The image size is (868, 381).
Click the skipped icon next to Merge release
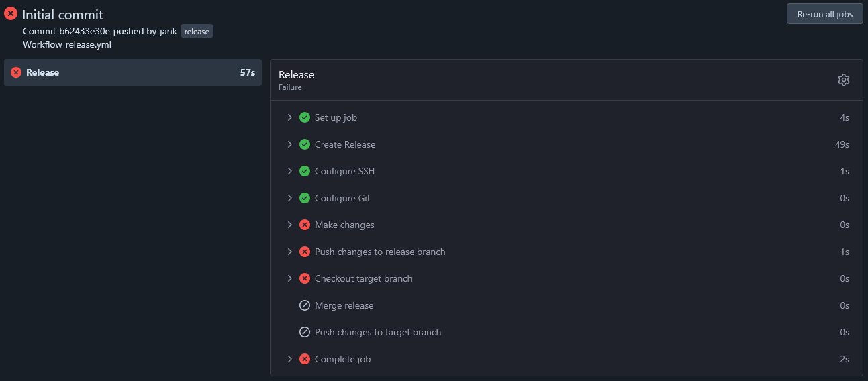[305, 305]
